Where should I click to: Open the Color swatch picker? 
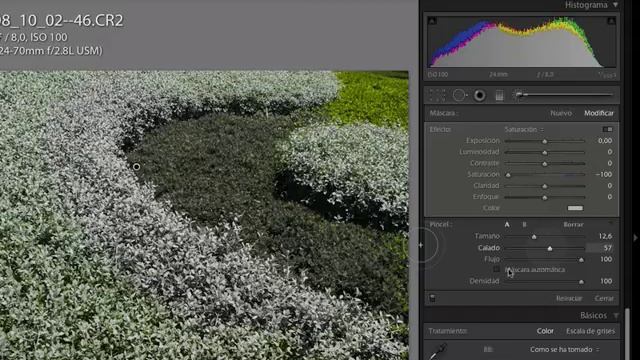575,208
